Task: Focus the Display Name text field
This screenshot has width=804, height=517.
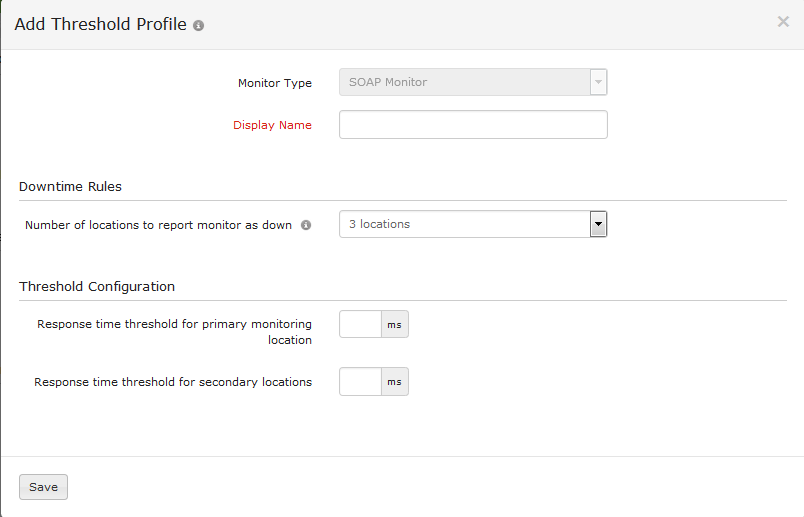Action: pos(473,125)
